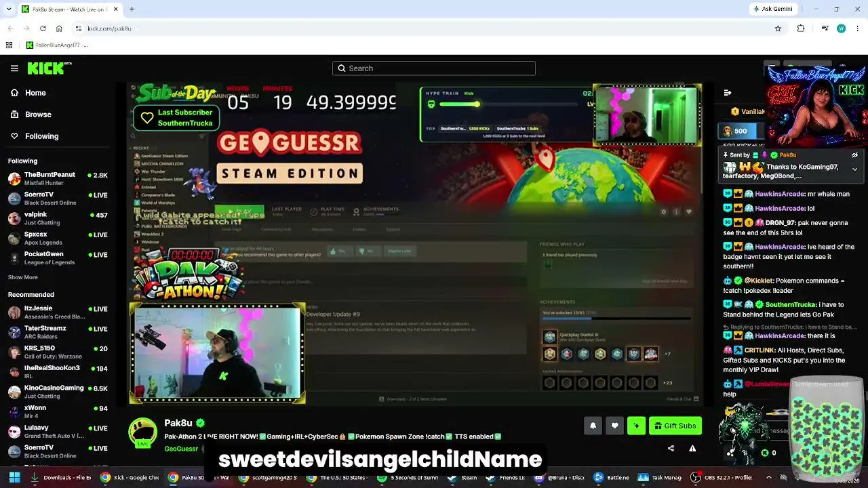Expand followed channels with Show More
Image resolution: width=868 pixels, height=488 pixels.
(23, 277)
